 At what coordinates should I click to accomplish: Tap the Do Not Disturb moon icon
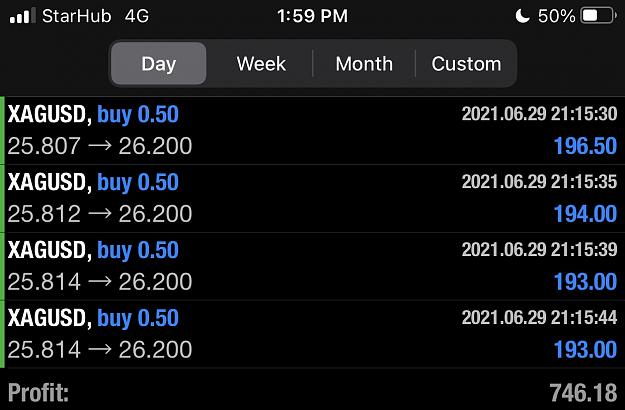[x=523, y=16]
